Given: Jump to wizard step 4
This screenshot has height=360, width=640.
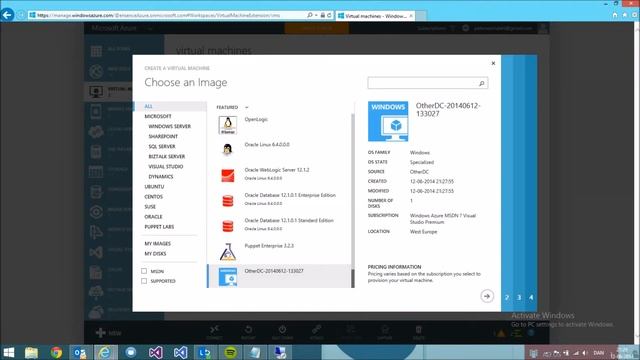Looking at the screenshot, I should pyautogui.click(x=531, y=298).
